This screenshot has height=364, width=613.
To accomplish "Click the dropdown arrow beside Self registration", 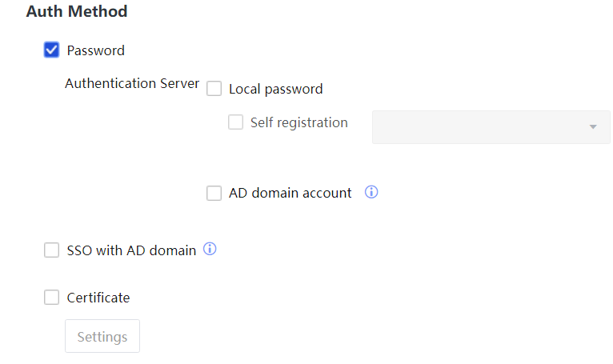I will coord(593,127).
